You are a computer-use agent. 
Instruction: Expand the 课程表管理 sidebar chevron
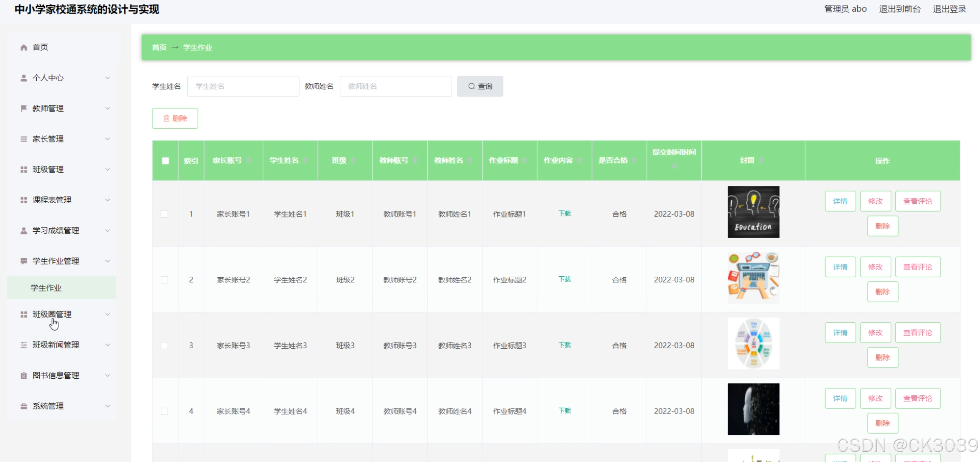(x=108, y=200)
